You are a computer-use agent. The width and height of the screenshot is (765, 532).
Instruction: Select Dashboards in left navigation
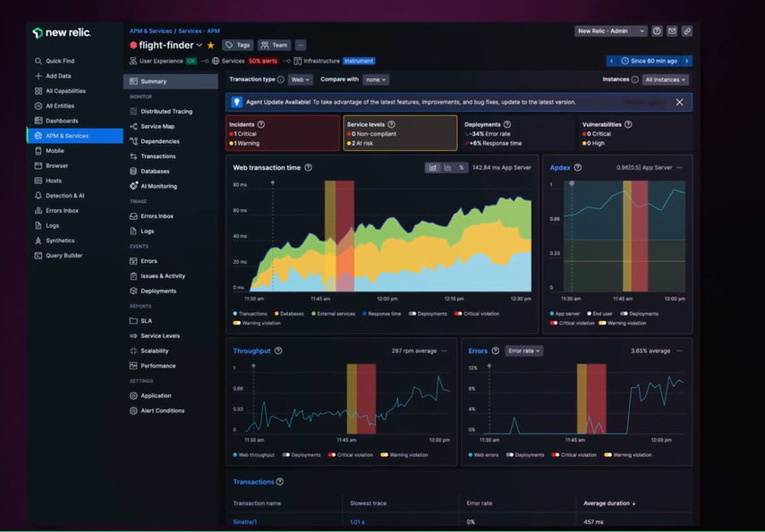(62, 121)
